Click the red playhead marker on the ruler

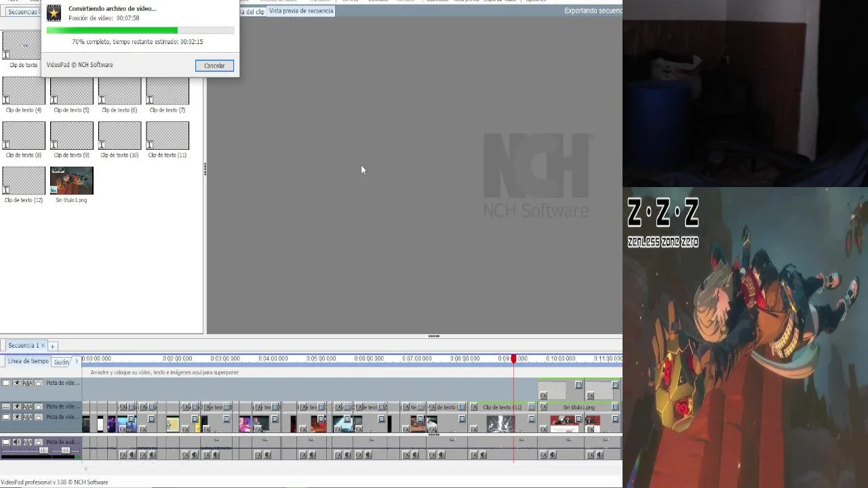click(x=513, y=359)
